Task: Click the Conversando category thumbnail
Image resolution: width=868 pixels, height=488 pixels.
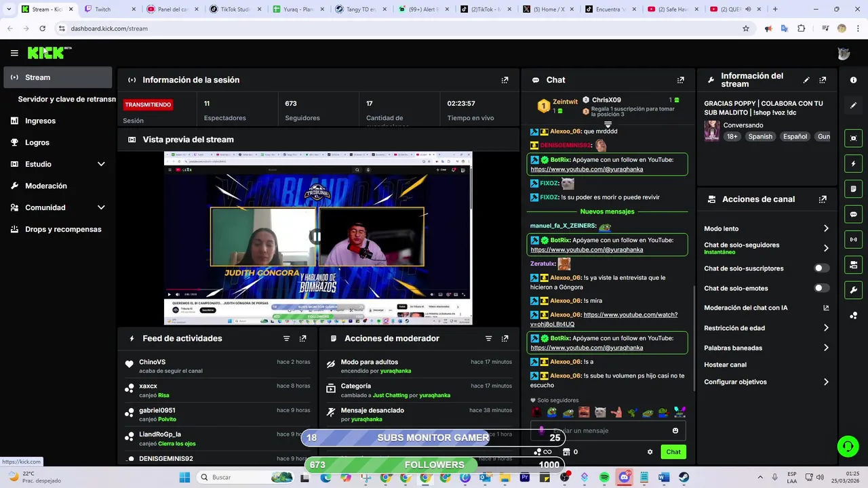Action: [711, 130]
